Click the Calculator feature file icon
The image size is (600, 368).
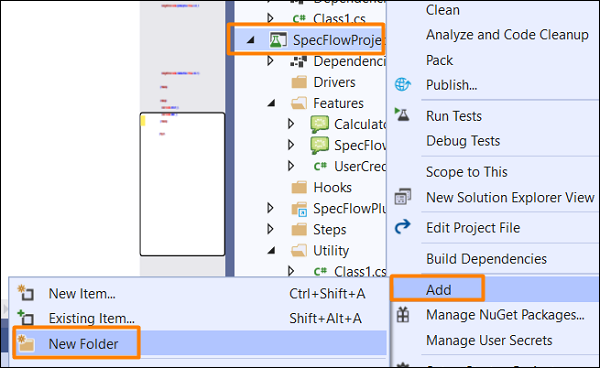coord(320,124)
